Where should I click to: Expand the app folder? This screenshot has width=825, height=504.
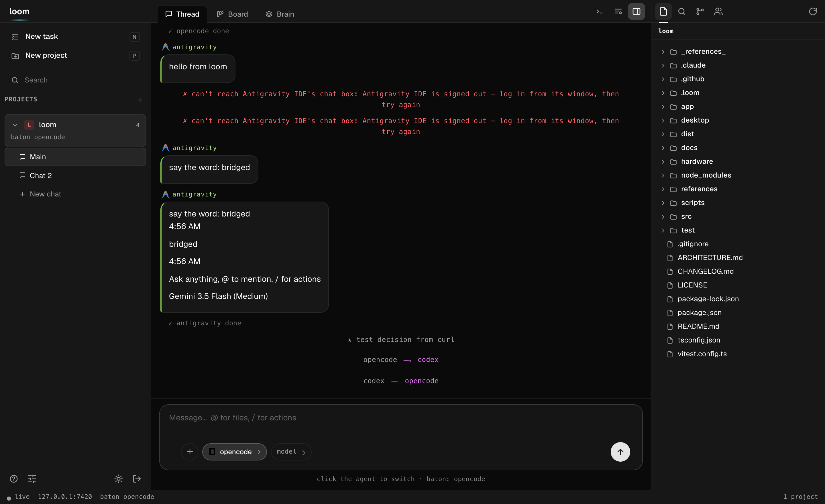[738, 107]
